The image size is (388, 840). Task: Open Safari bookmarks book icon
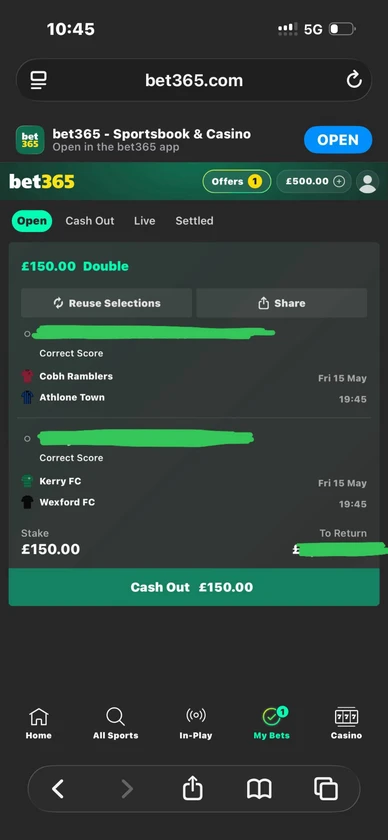pos(259,789)
